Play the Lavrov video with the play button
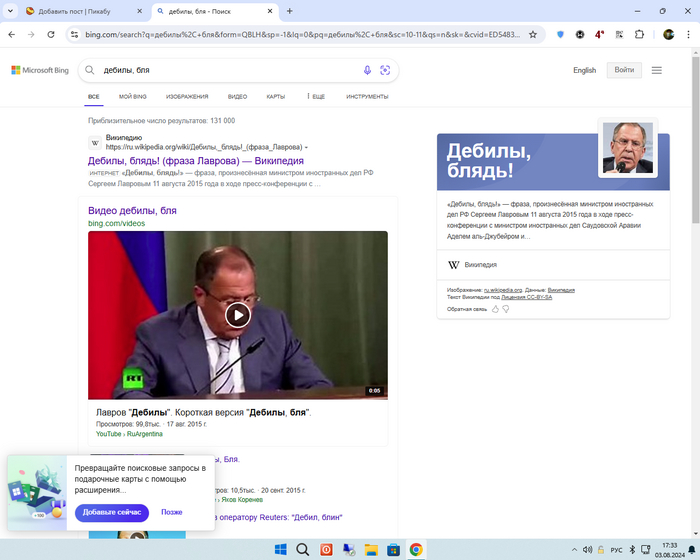Screen dimensions: 700x560 (238, 315)
